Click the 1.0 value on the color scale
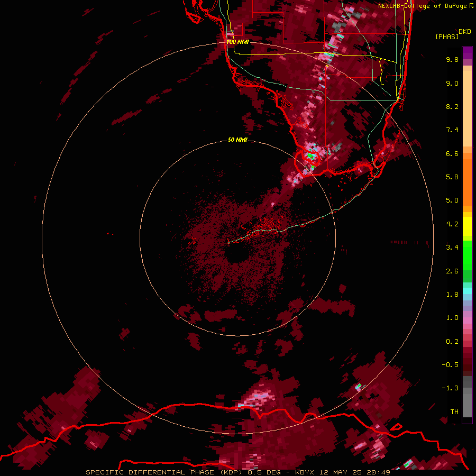Viewport: 476px width, 476px height. [x=452, y=318]
